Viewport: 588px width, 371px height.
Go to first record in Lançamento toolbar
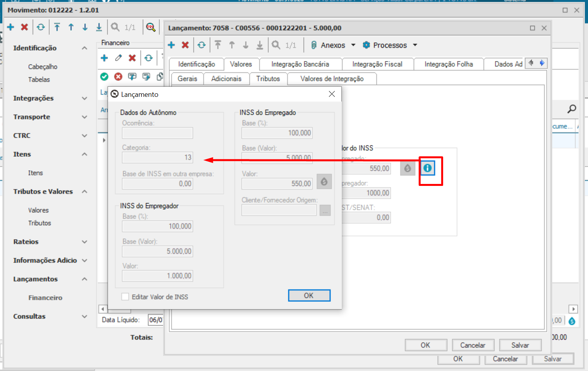218,45
